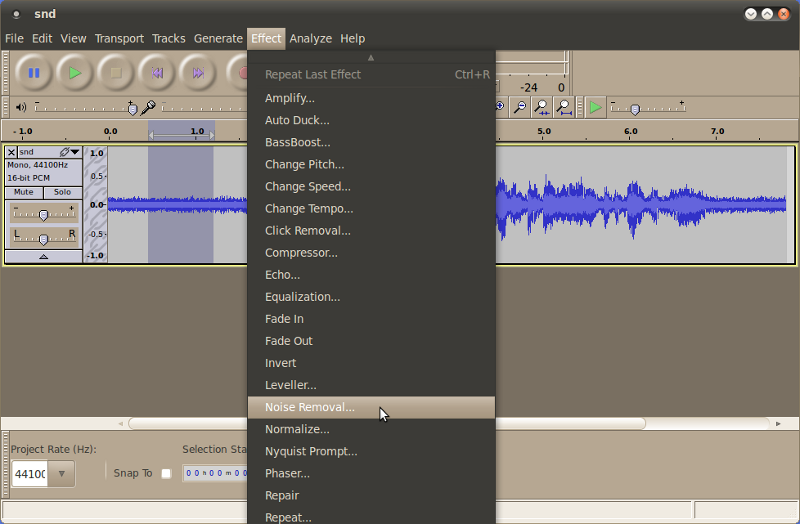
Task: Choose Change Speed... effect
Action: click(x=371, y=187)
